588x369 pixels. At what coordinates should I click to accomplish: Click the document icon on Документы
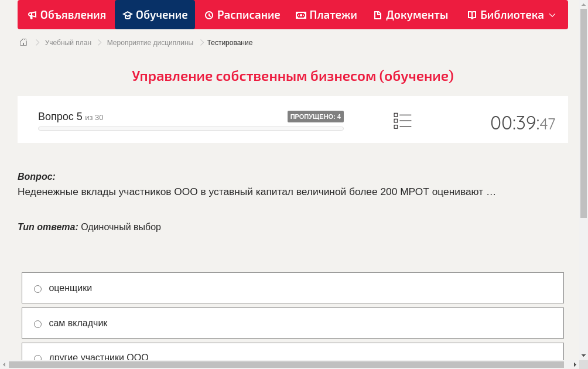378,15
